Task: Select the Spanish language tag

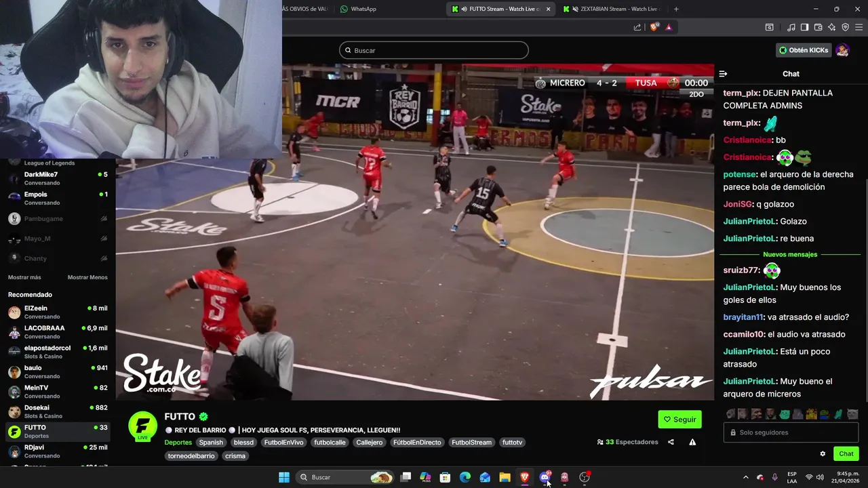Action: [211, 443]
